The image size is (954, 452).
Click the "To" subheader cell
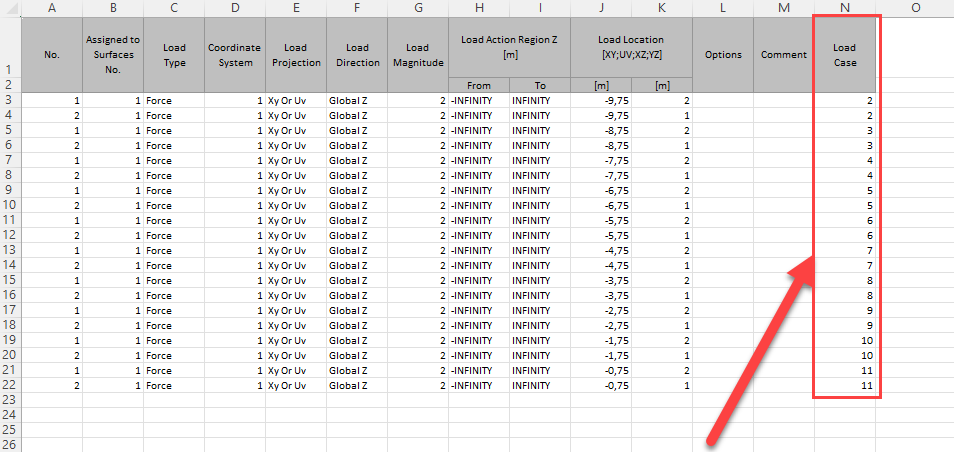click(540, 86)
